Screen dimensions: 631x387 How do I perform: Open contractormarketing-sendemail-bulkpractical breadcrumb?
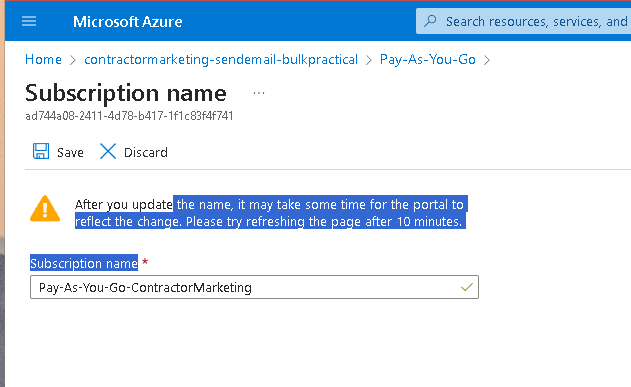221,60
